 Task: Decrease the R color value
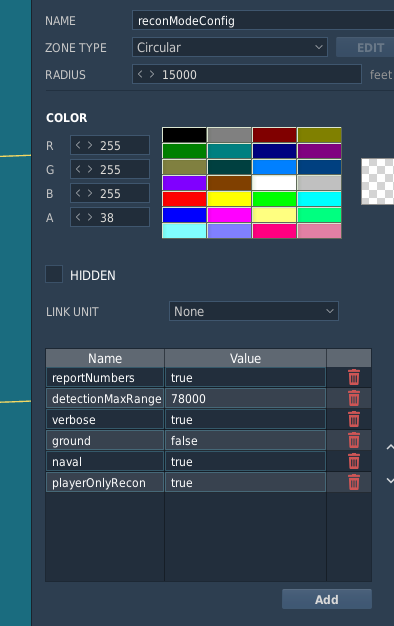pyautogui.click(x=78, y=145)
